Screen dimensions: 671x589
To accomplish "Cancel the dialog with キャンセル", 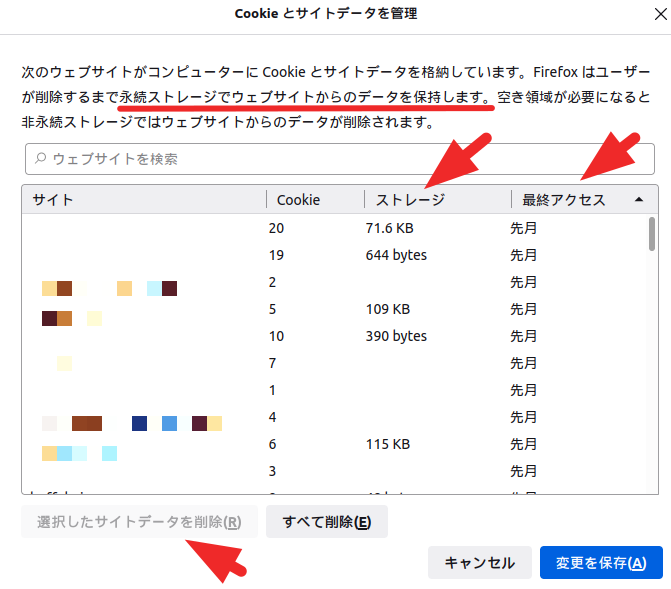I will pos(479,563).
